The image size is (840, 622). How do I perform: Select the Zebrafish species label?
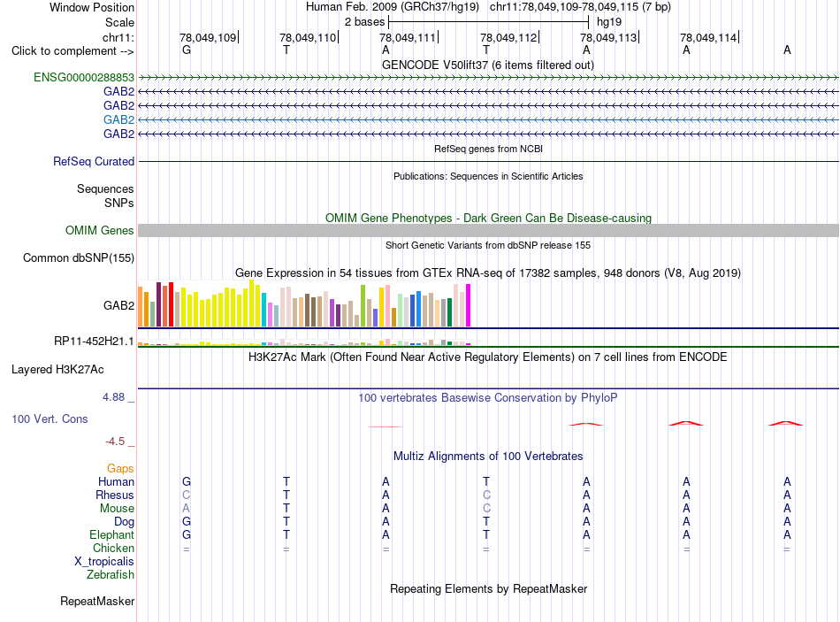(111, 574)
